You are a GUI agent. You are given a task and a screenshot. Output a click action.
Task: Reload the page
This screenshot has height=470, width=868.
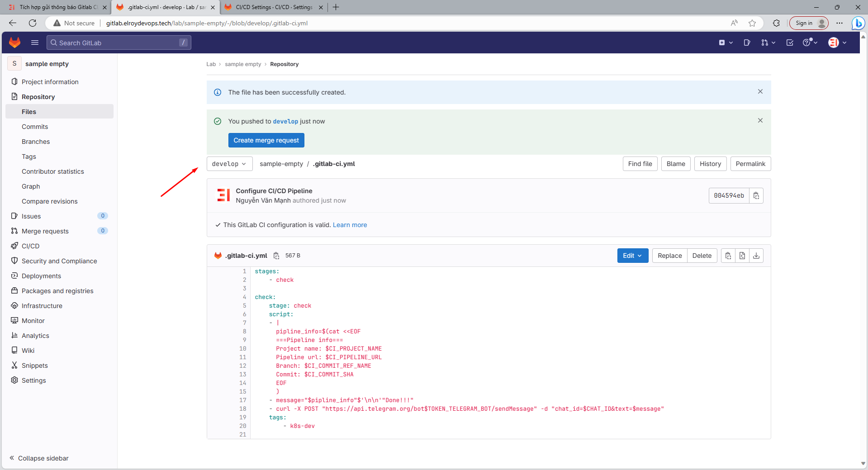[x=33, y=23]
